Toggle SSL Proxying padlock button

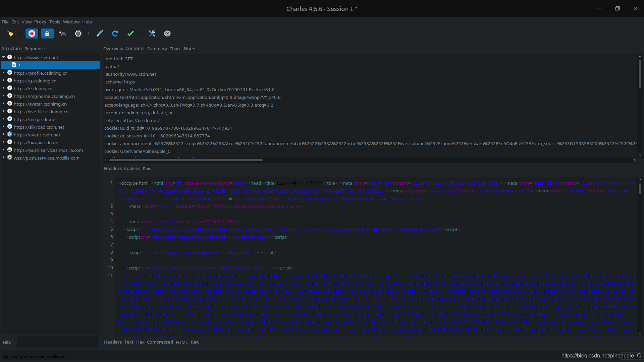coord(47,34)
